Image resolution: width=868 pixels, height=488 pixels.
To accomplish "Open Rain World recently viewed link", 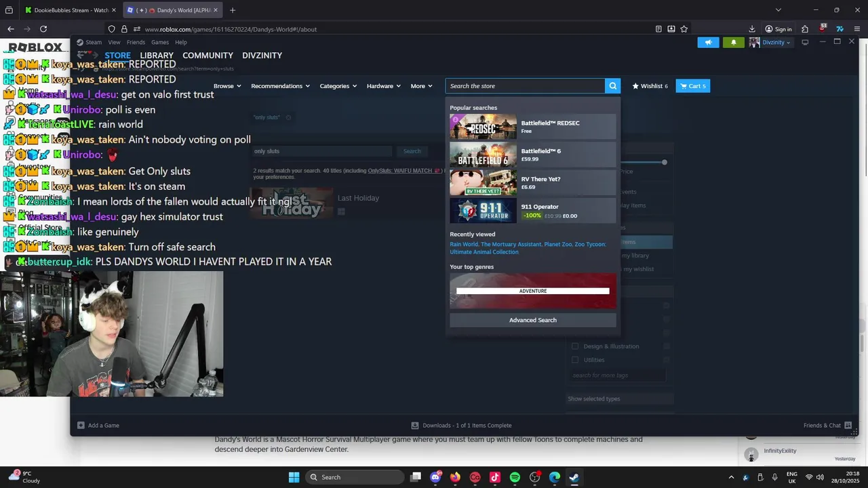I will tap(464, 244).
